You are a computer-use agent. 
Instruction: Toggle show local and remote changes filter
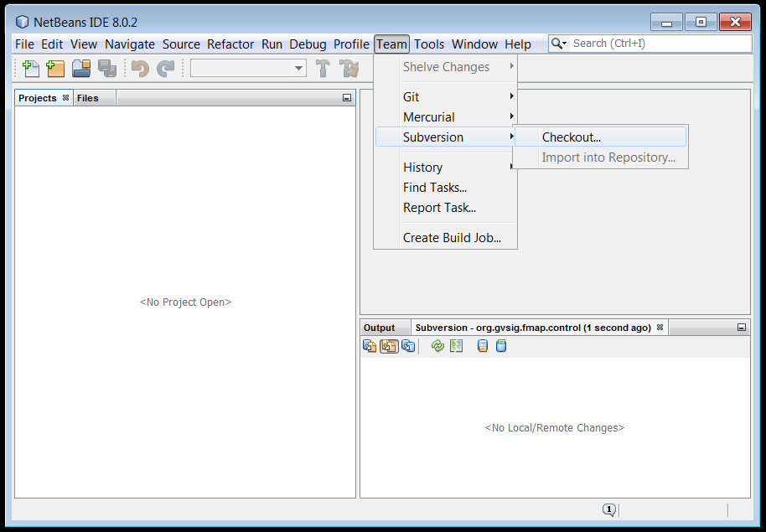[x=370, y=346]
